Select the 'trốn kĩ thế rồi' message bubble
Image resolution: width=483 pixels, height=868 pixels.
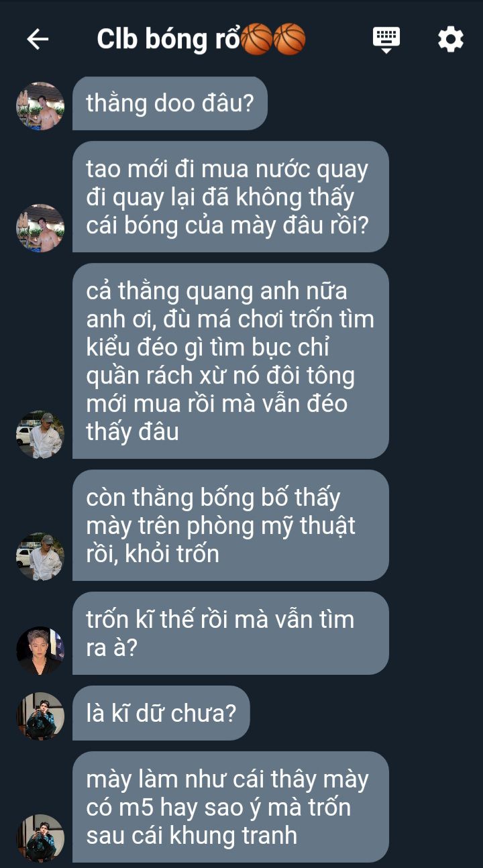[231, 633]
